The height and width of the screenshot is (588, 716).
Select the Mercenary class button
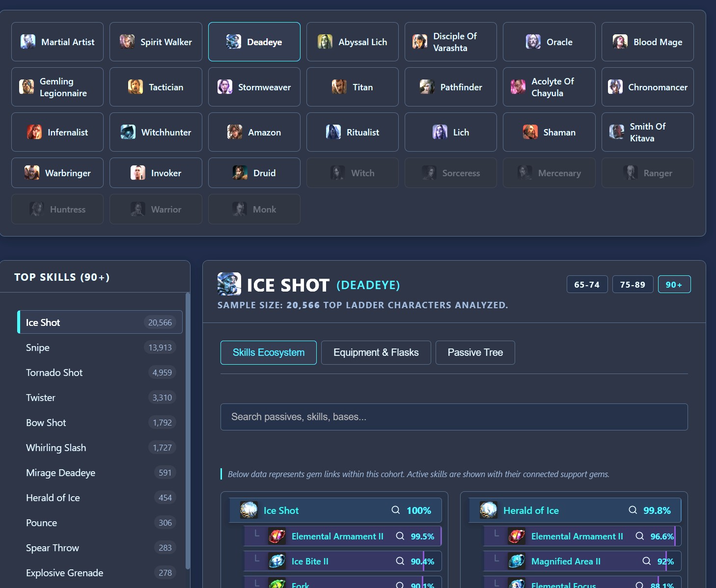tap(549, 173)
